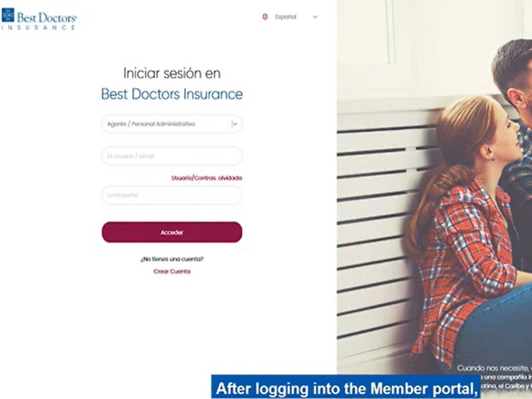This screenshot has height=399, width=532.
Task: Open the Agente / Personal Administrativo dropdown
Action: [x=172, y=124]
